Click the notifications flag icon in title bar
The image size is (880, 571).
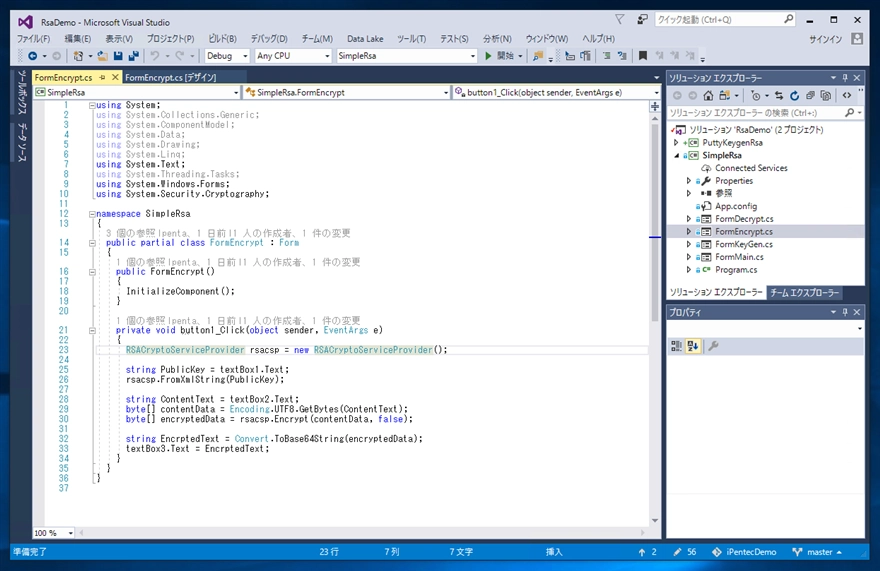(620, 20)
